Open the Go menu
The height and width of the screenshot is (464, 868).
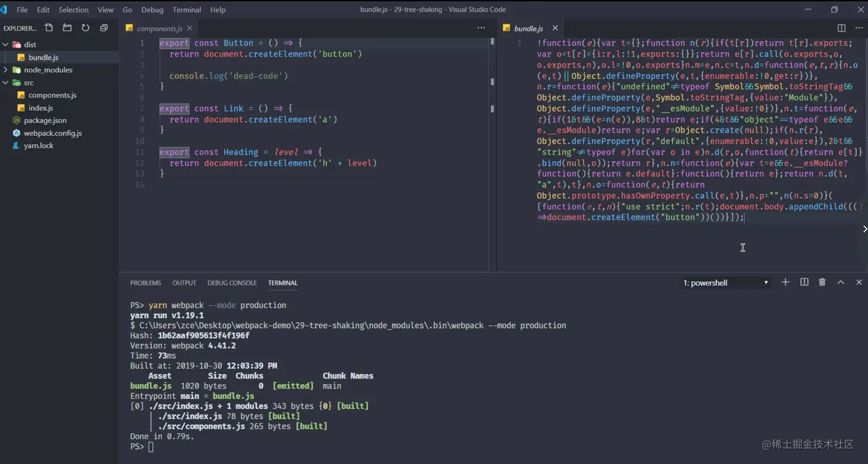tap(127, 10)
